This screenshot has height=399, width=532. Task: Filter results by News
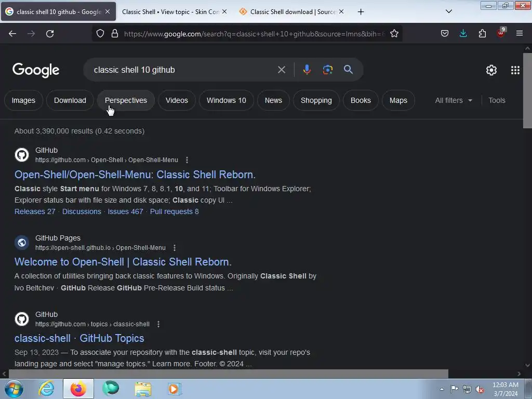273,100
